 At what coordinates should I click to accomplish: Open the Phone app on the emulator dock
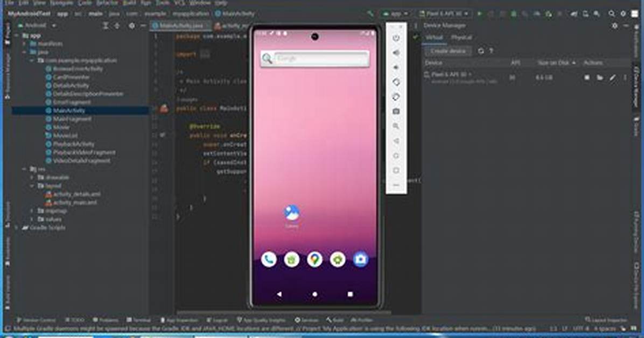click(x=269, y=259)
